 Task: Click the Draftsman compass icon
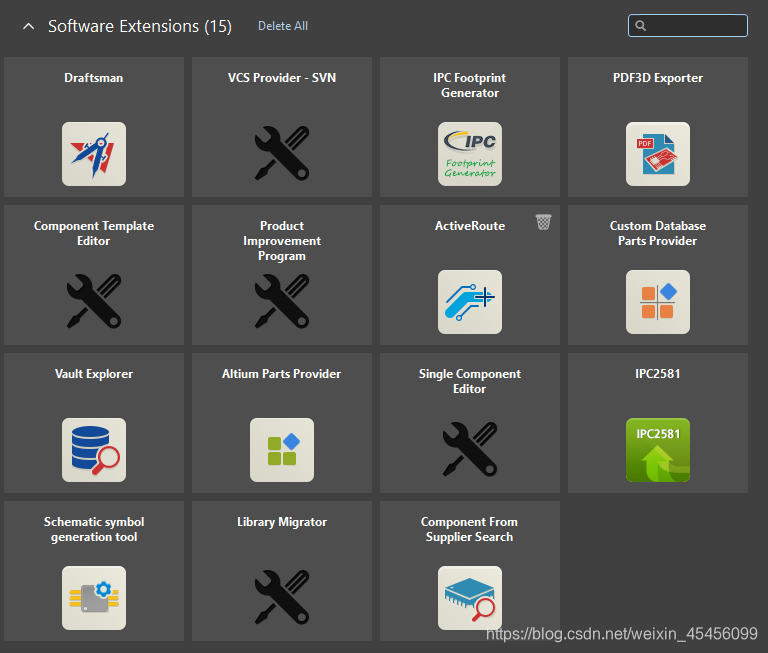pyautogui.click(x=94, y=154)
